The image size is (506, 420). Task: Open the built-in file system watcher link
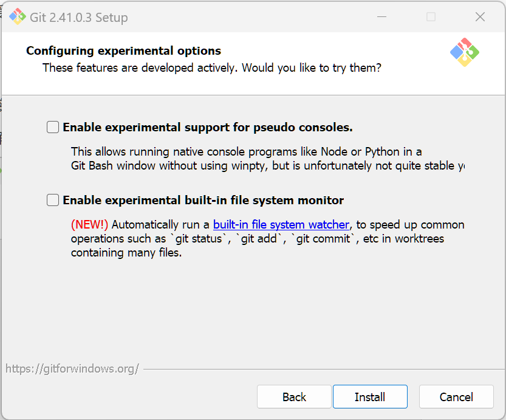[281, 225]
